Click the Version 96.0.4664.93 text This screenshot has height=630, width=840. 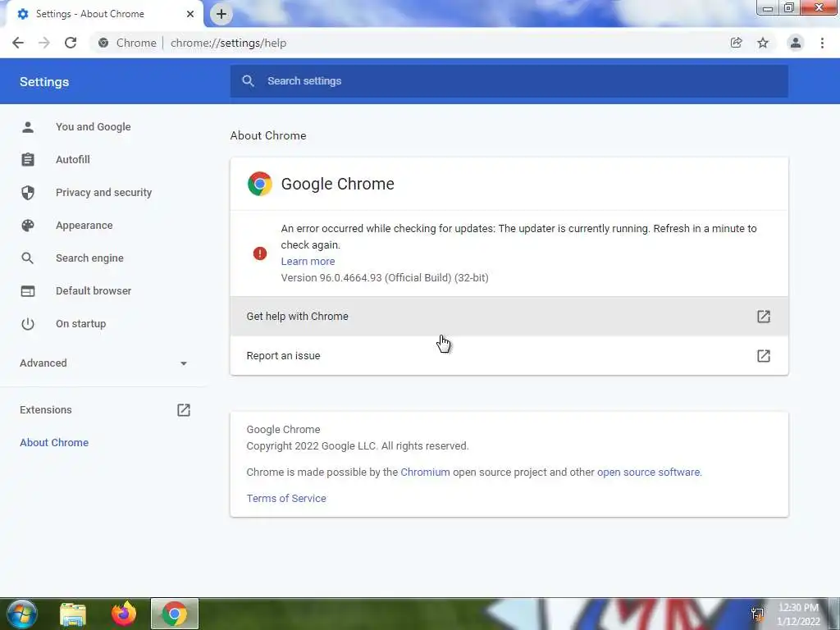click(x=385, y=278)
